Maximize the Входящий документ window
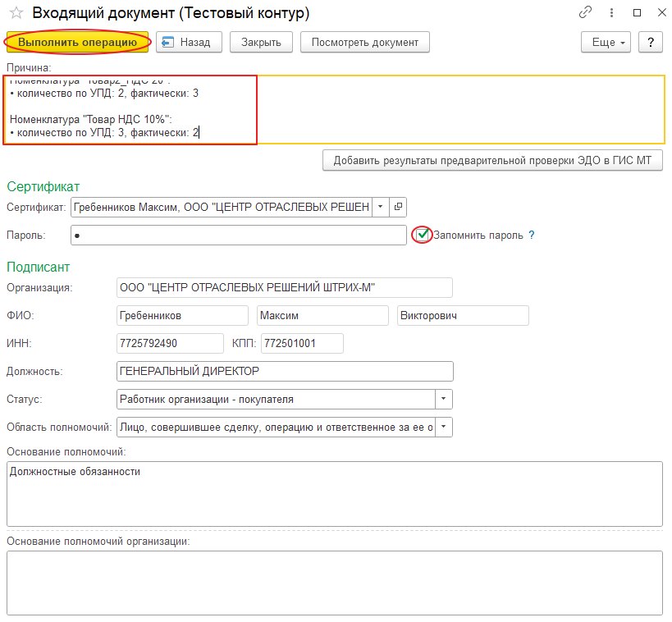The width and height of the screenshot is (672, 622). (638, 13)
